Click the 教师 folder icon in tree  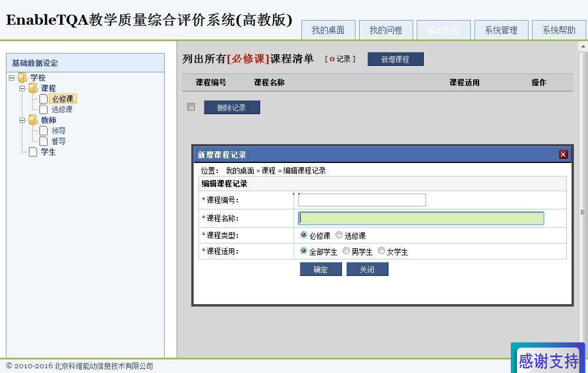33,120
